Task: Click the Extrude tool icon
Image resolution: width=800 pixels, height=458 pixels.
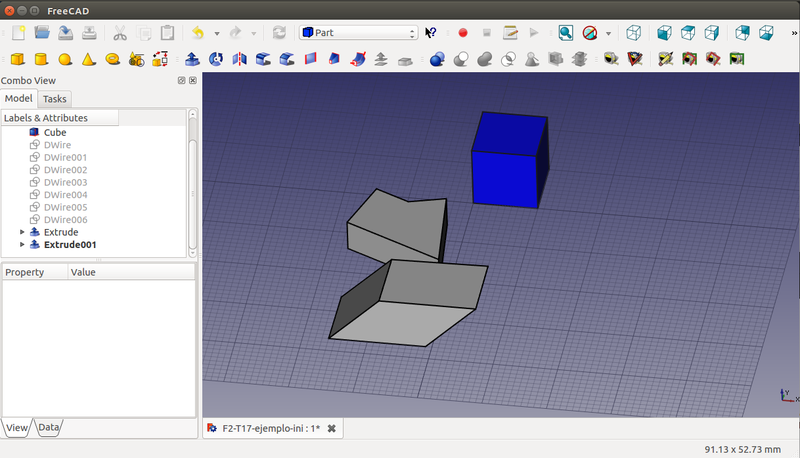Action: 192,60
